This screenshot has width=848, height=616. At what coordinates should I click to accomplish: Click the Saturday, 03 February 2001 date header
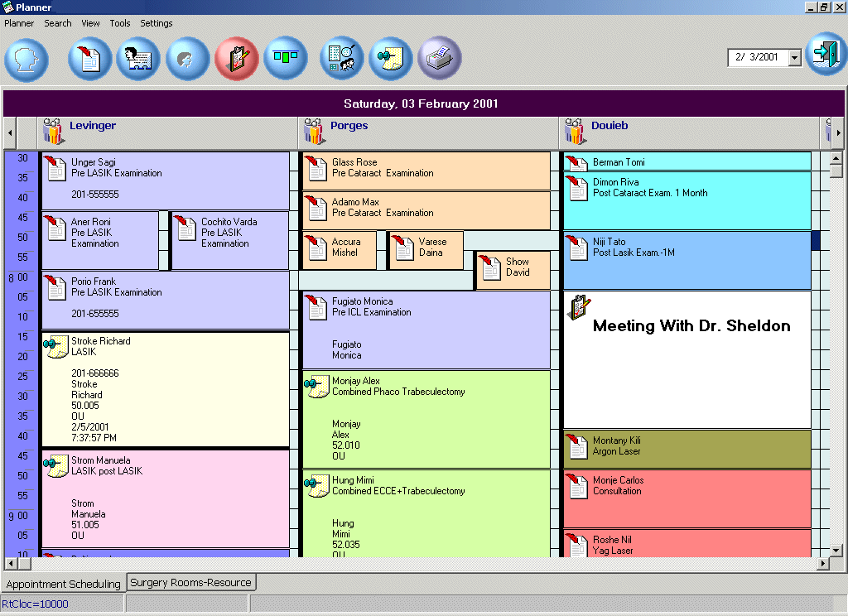(x=421, y=103)
